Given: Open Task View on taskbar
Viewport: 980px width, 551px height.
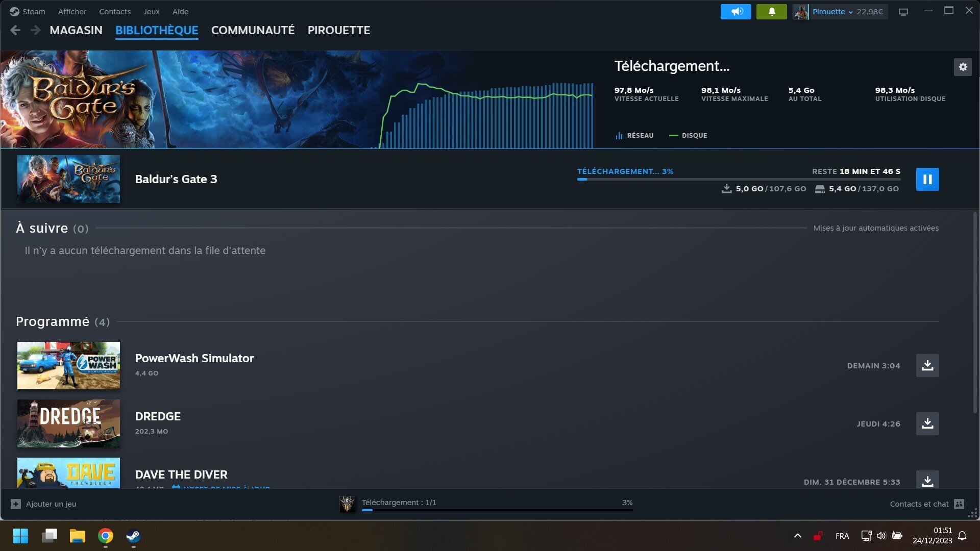Looking at the screenshot, I should click(x=50, y=536).
